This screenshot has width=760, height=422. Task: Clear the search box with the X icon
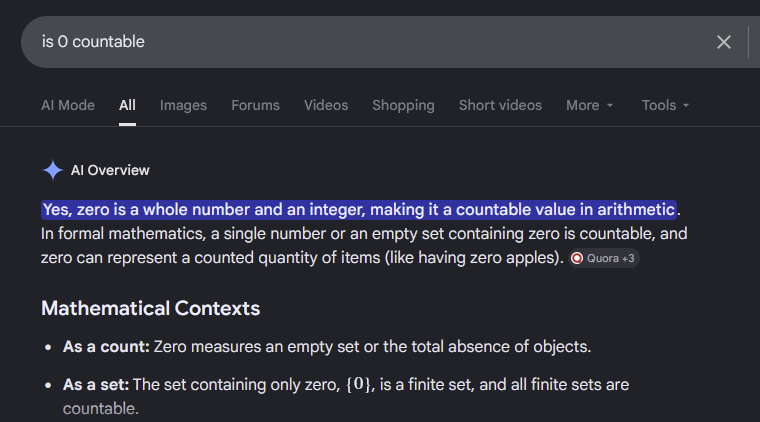pyautogui.click(x=724, y=42)
